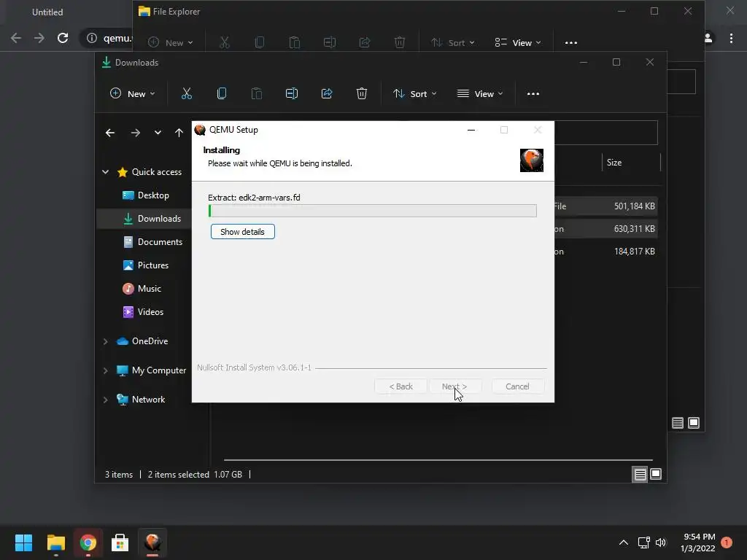Select Network in the navigation pane
Viewport: 747px width, 560px height.
(141, 400)
